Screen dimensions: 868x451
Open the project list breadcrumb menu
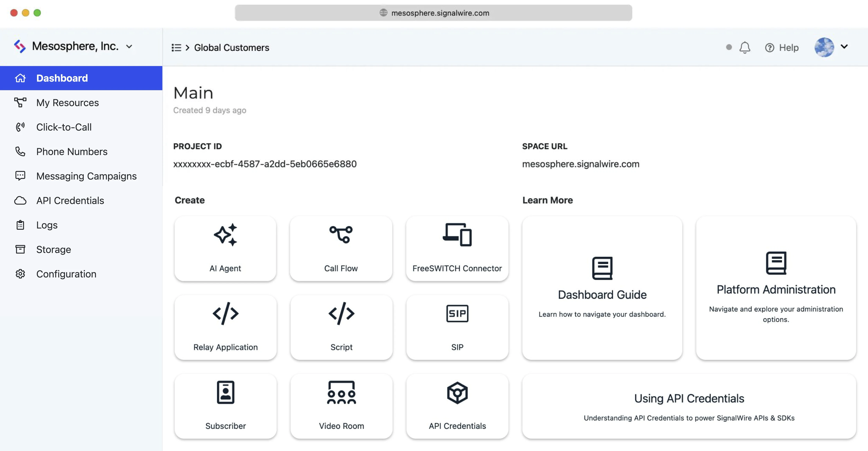tap(176, 48)
